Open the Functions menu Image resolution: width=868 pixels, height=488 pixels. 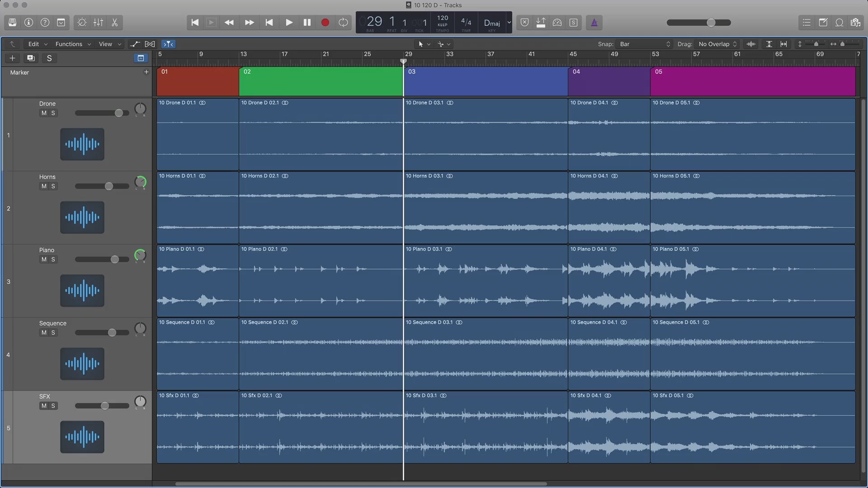click(73, 44)
